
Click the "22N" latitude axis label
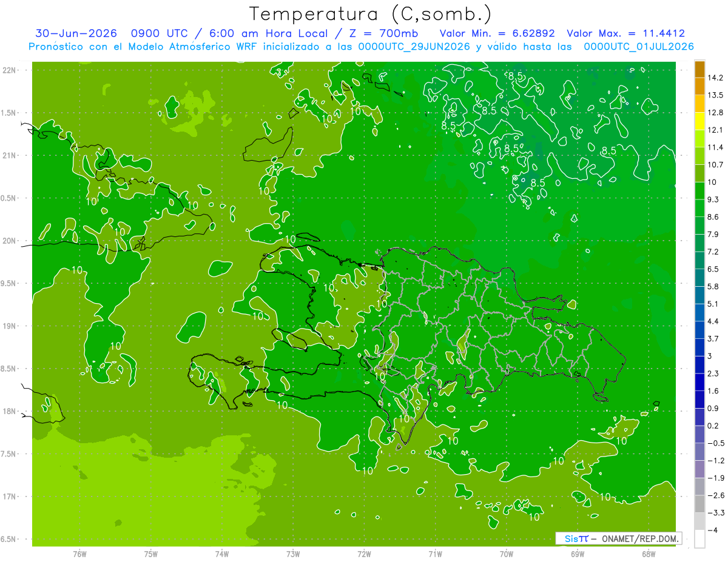8,70
